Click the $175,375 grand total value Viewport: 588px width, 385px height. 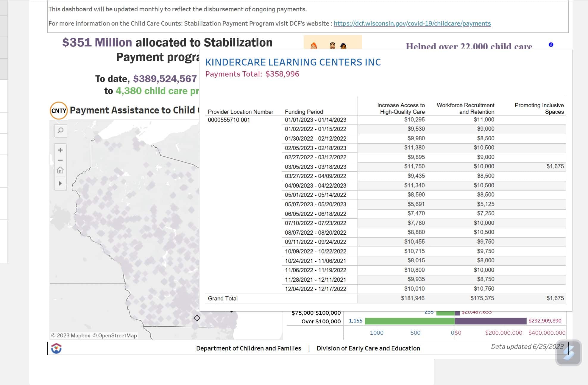click(x=482, y=298)
